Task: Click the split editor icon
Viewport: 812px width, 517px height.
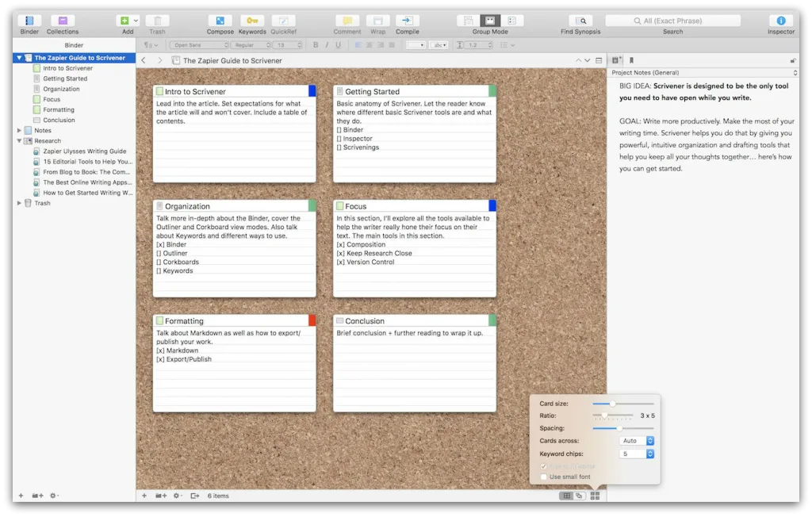Action: click(599, 60)
